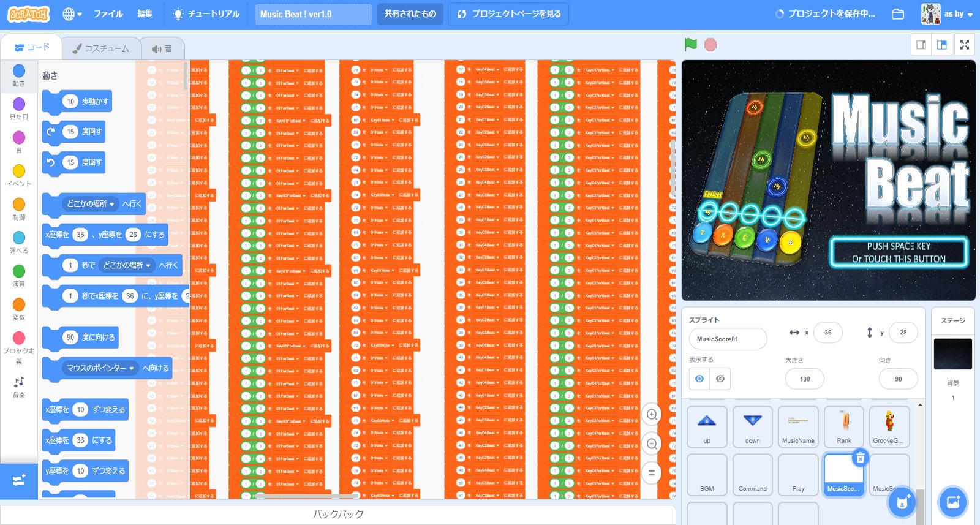
Task: Click the clockwise 15 度回す block
Action: point(74,132)
